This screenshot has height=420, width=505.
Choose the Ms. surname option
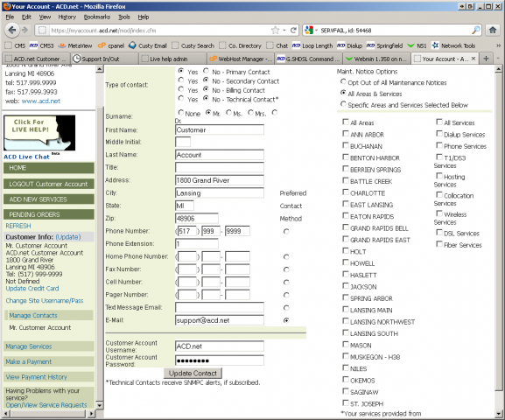[x=228, y=112]
